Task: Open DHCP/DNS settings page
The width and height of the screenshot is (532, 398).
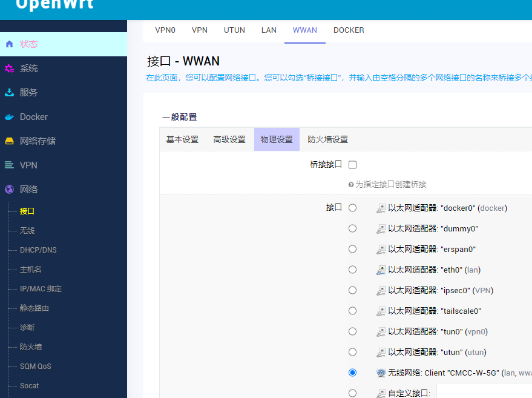Action: tap(38, 250)
